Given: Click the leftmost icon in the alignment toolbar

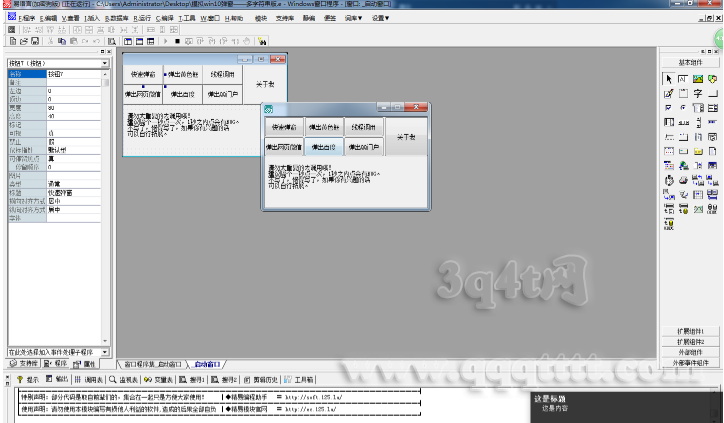Looking at the screenshot, I should [12, 30].
